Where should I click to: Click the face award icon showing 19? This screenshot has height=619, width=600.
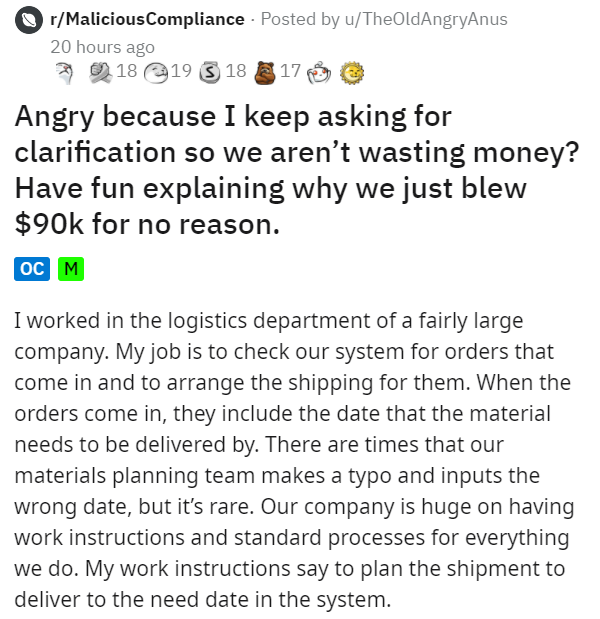[156, 72]
